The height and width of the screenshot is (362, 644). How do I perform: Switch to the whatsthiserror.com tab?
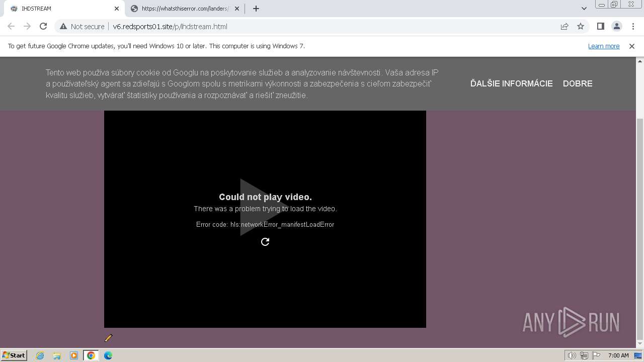tap(184, 9)
